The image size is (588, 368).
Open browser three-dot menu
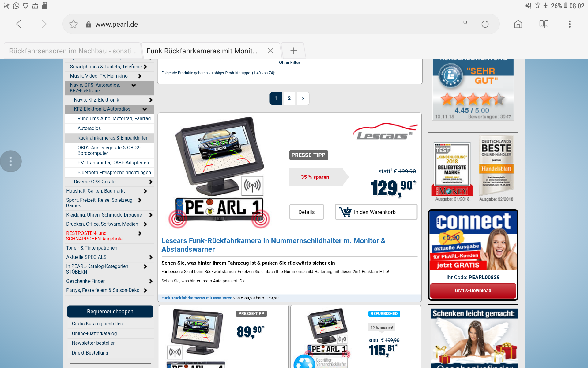pyautogui.click(x=570, y=24)
